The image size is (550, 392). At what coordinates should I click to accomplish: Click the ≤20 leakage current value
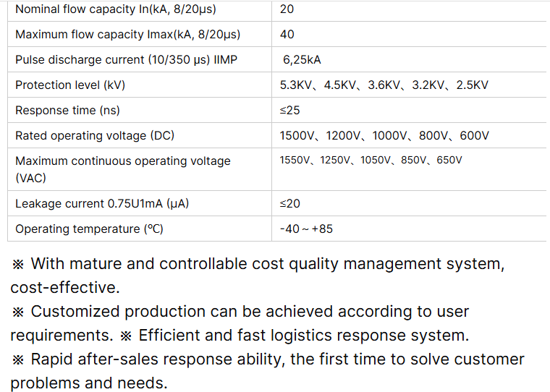tap(289, 204)
